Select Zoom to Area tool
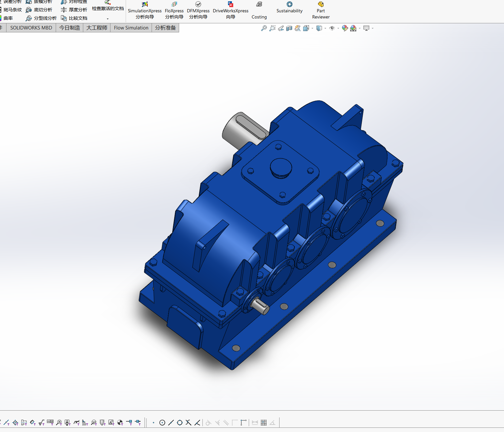The image size is (504, 432). [x=272, y=28]
